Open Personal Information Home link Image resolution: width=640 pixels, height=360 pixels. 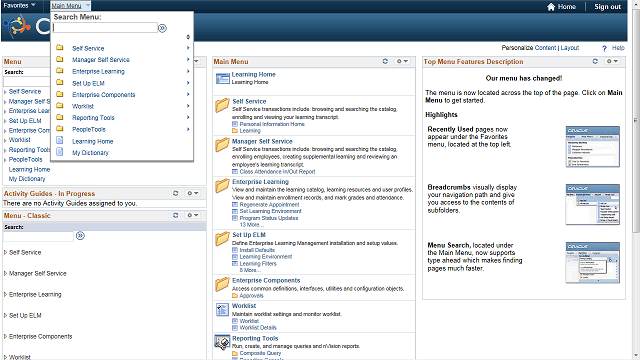272,124
